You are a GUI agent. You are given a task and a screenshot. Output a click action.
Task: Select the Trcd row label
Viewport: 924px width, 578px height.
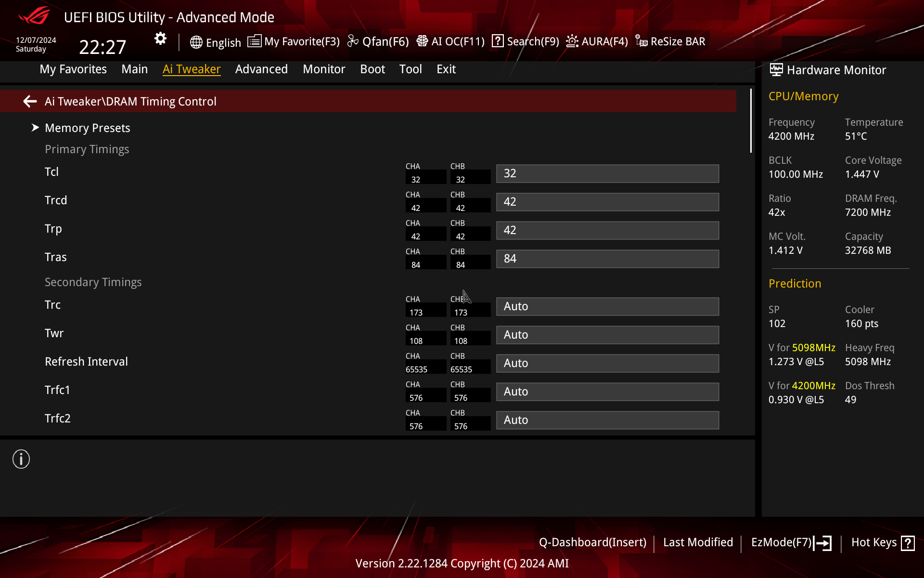[x=56, y=200]
